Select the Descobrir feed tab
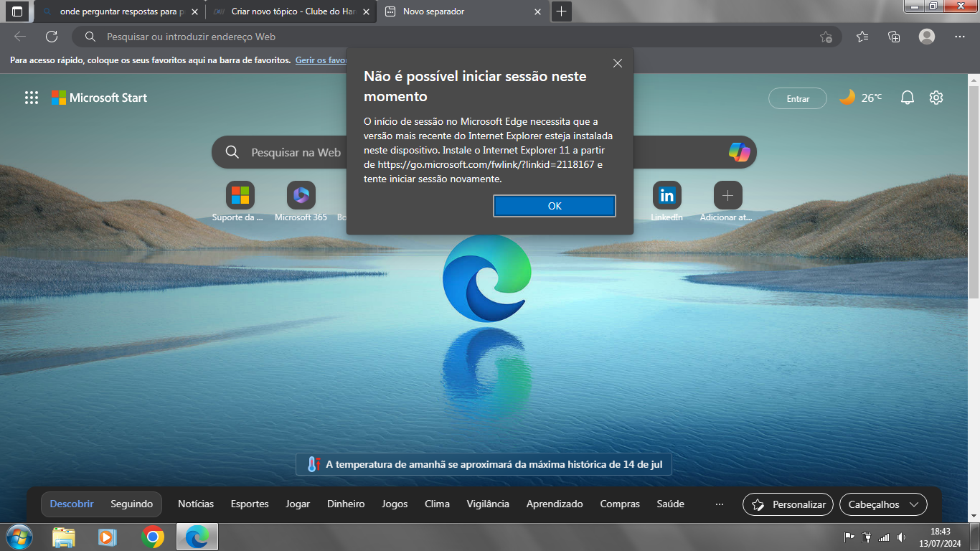The height and width of the screenshot is (551, 980). pyautogui.click(x=72, y=504)
